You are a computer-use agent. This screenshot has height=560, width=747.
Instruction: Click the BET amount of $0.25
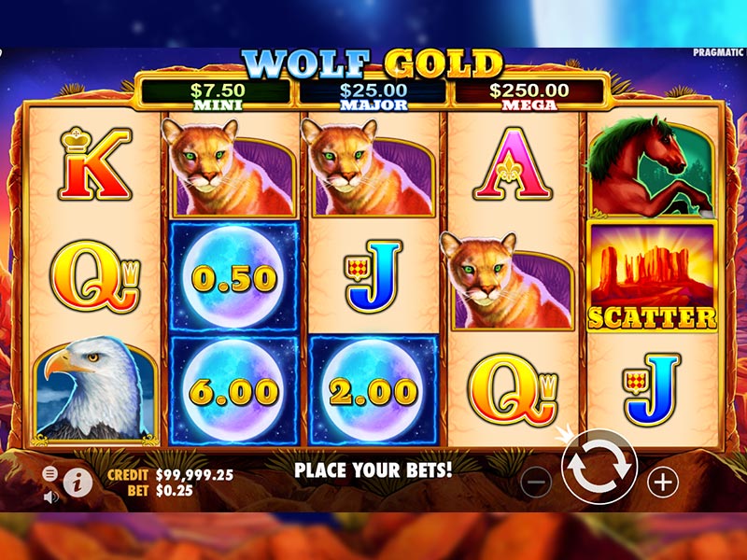[x=175, y=491]
